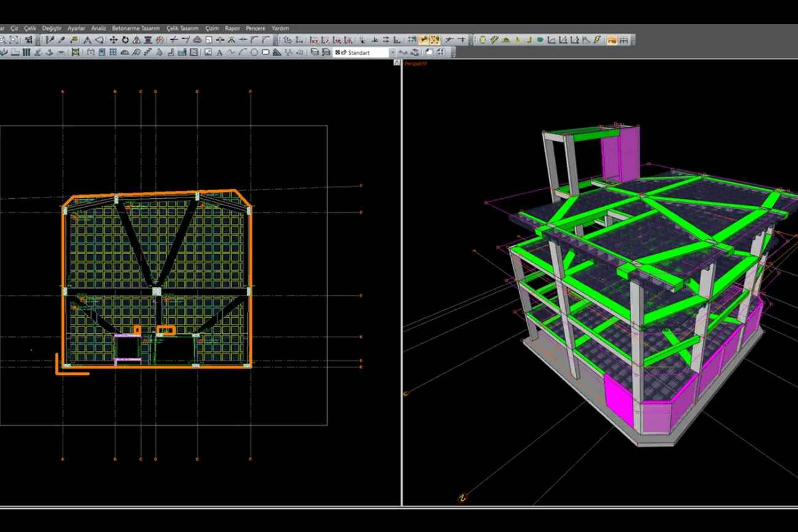Click the rectangle drawing tool icon
The image size is (798, 532).
point(265,53)
